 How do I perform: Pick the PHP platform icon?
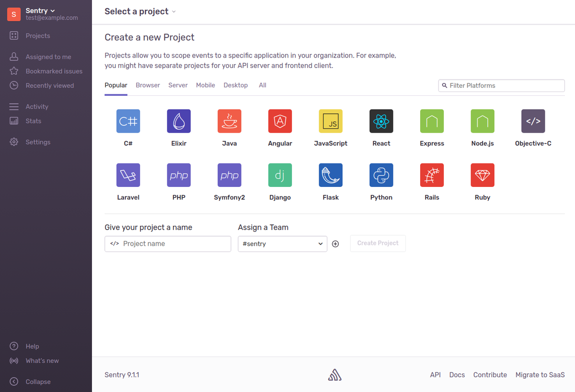pos(179,175)
